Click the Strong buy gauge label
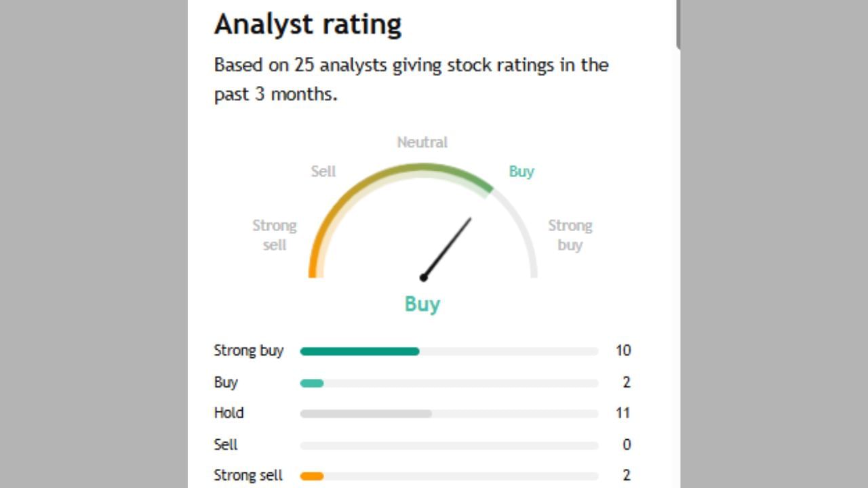Viewport: 868px width, 488px height. tap(570, 235)
